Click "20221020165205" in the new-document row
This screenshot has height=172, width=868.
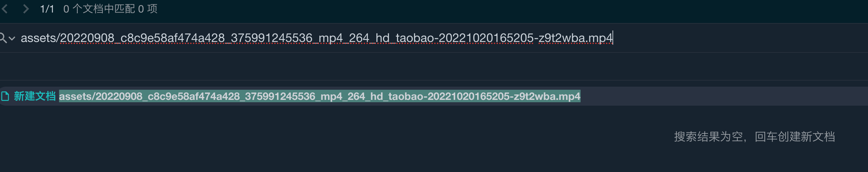(x=469, y=96)
